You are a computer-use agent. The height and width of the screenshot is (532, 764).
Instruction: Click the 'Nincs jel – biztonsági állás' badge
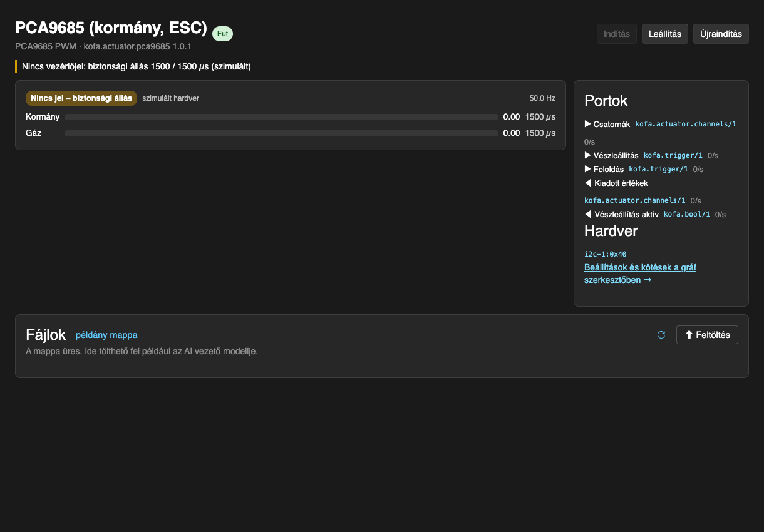point(81,98)
